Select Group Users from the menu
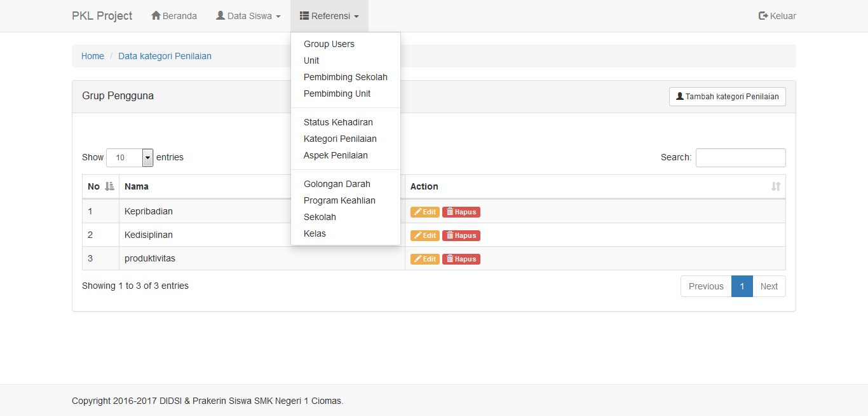The height and width of the screenshot is (416, 868). (x=329, y=44)
